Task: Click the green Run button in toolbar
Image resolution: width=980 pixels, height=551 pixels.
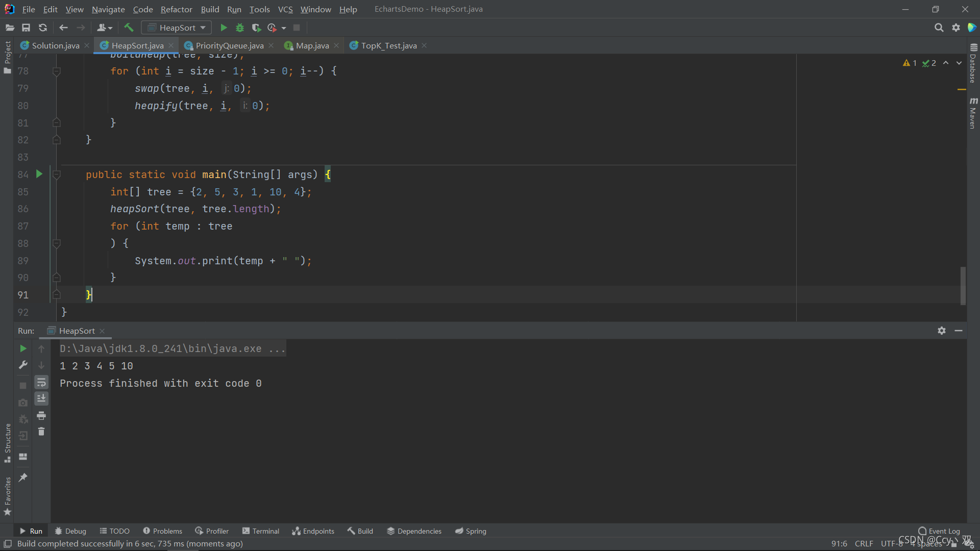Action: (x=224, y=28)
